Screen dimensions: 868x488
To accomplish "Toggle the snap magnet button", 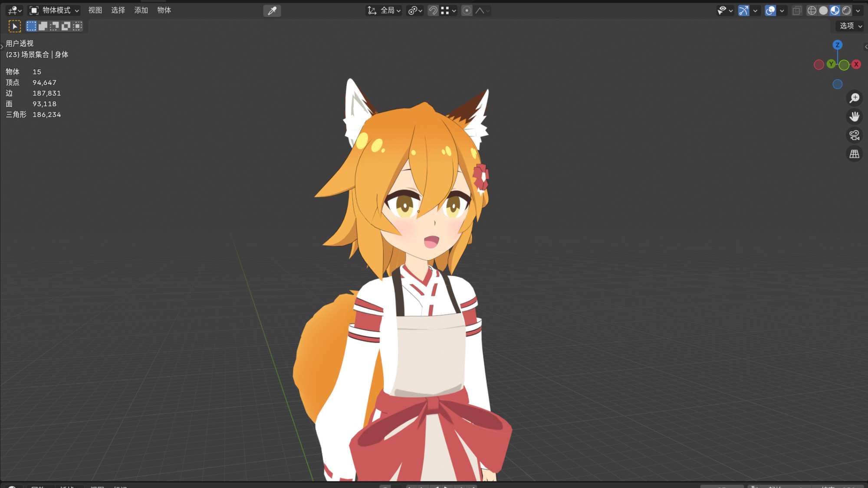I will (433, 10).
